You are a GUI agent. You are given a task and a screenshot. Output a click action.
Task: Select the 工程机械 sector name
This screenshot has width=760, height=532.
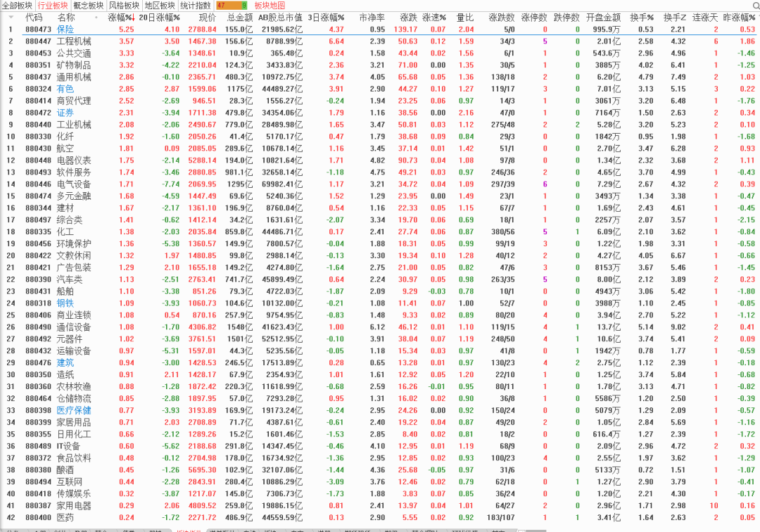(74, 42)
